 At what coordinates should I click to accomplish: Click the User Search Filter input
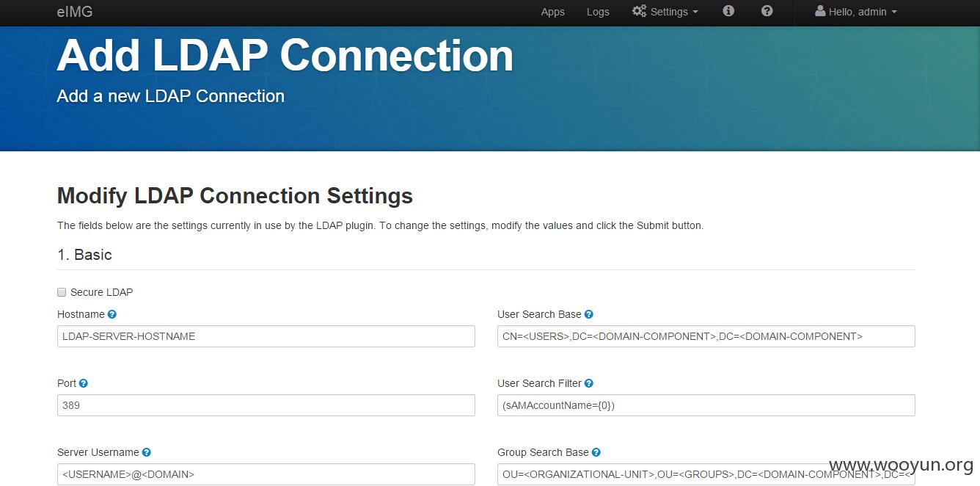pos(706,405)
